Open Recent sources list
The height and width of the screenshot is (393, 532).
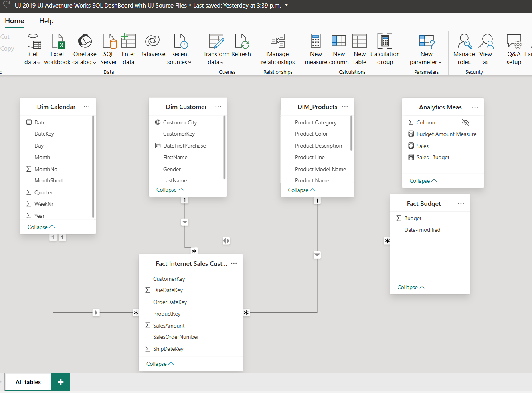[180, 49]
